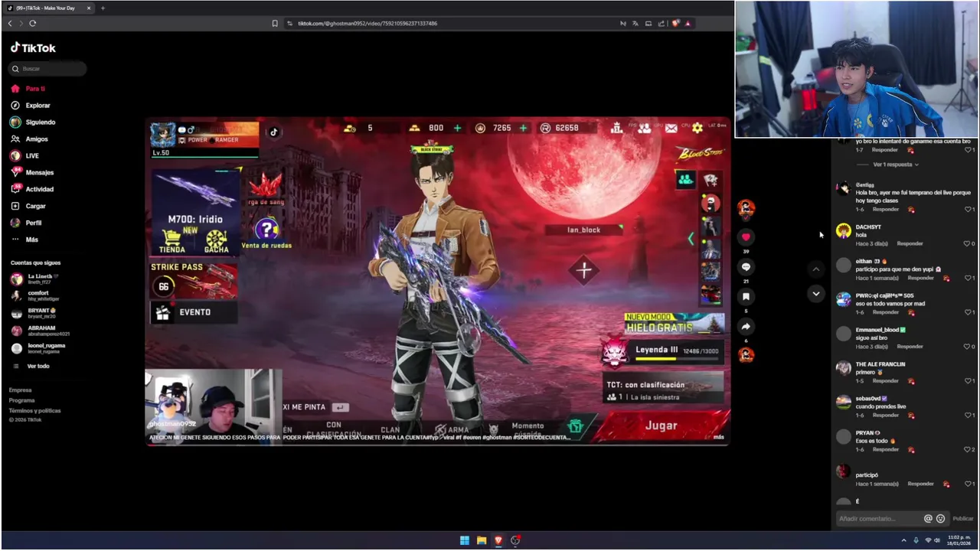
Task: Click the Publicar button
Action: pos(962,519)
